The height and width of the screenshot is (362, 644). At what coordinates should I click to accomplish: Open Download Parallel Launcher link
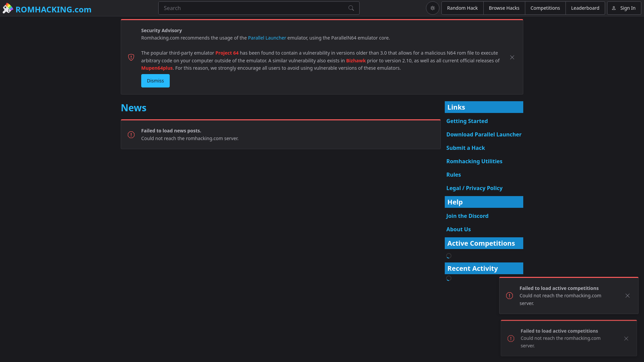484,134
